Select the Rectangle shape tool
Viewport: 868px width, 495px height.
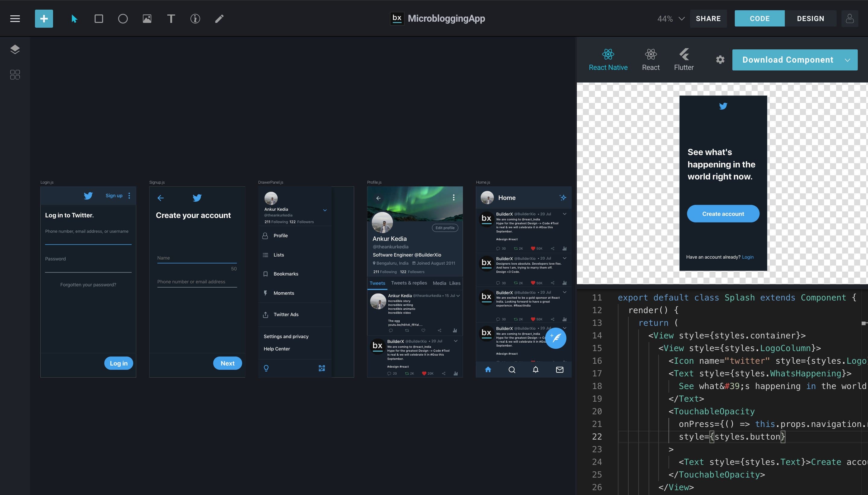tap(99, 19)
